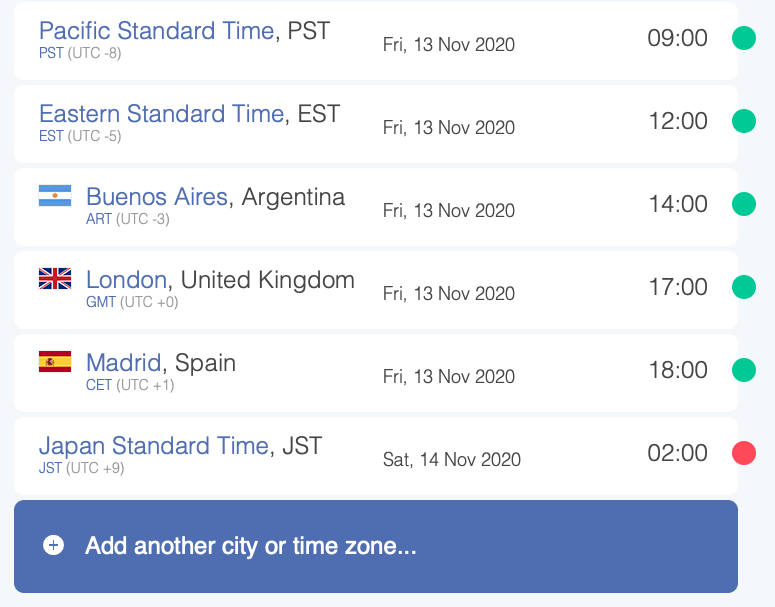Screen dimensions: 775x607
Task: Click the plus icon beside Add another city
Action: 53,545
